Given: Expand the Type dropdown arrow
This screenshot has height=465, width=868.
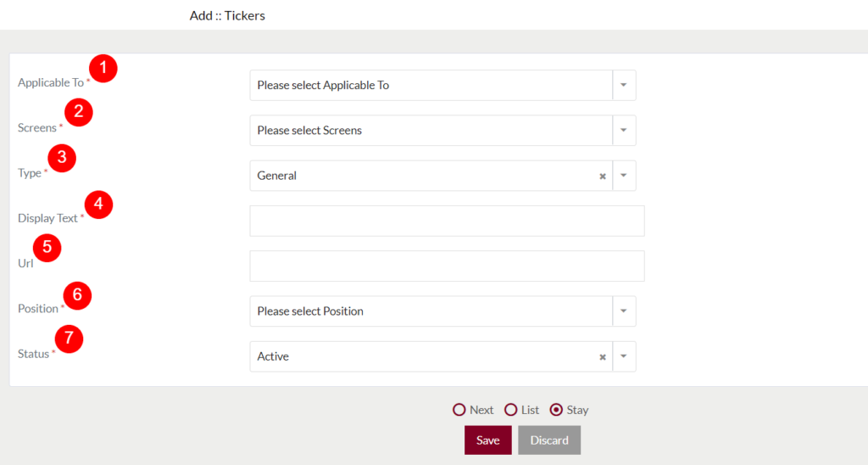Looking at the screenshot, I should coord(624,176).
